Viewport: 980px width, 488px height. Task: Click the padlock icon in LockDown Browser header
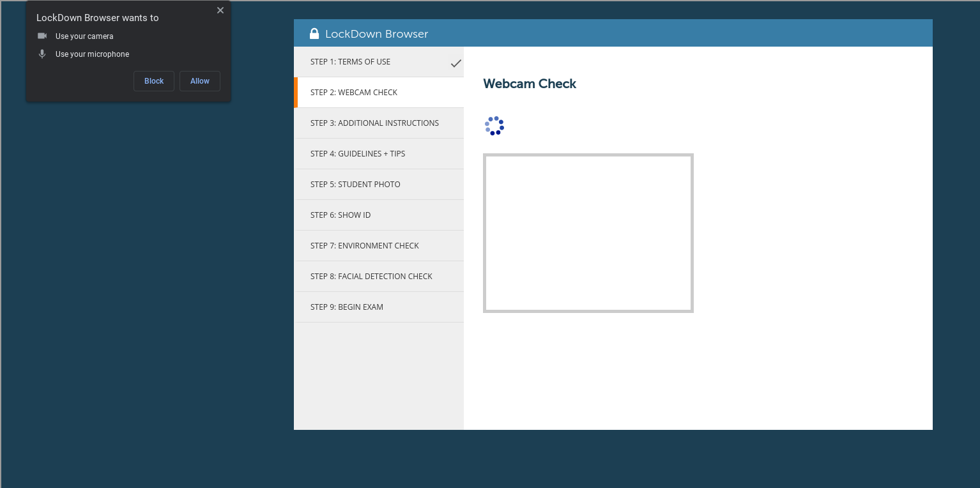click(314, 33)
